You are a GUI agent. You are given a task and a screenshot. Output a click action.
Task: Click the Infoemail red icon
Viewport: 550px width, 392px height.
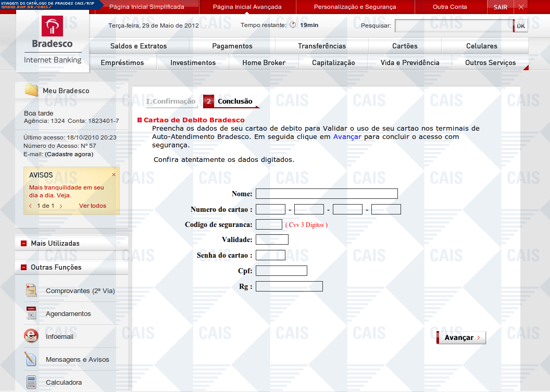[31, 336]
